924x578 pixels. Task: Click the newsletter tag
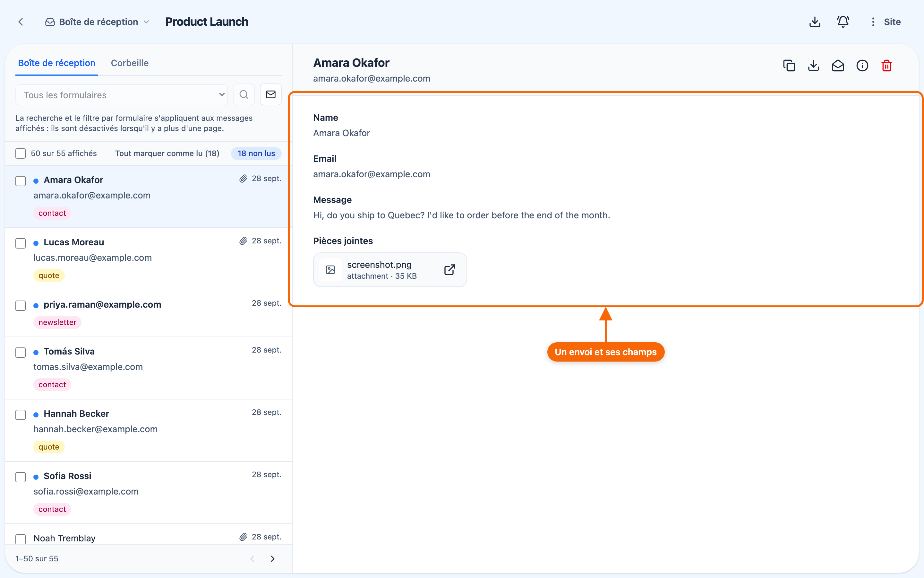pyautogui.click(x=57, y=322)
